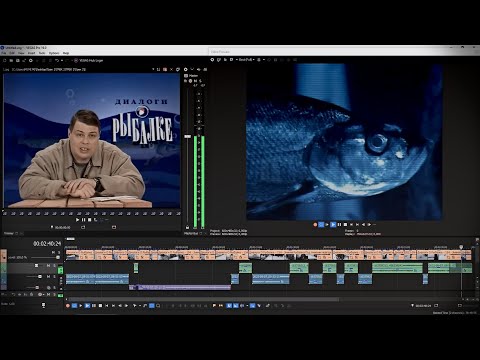This screenshot has width=480, height=360.
Task: Open Normal Edit tool dropdown arrow
Action: tap(140, 306)
